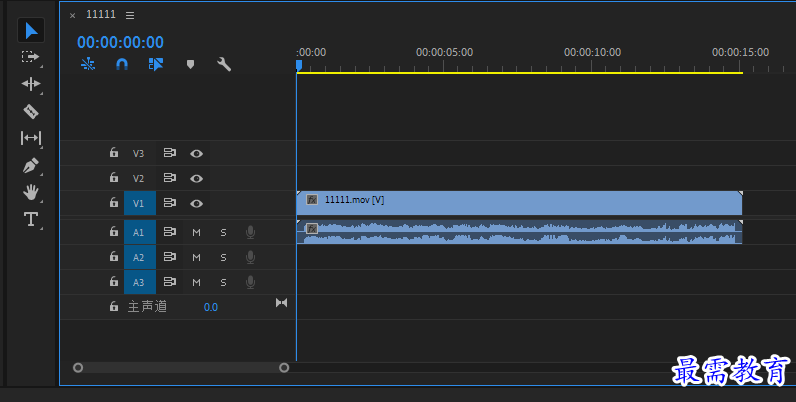Select the Pen tool
Viewport: 796px width, 402px height.
point(30,165)
